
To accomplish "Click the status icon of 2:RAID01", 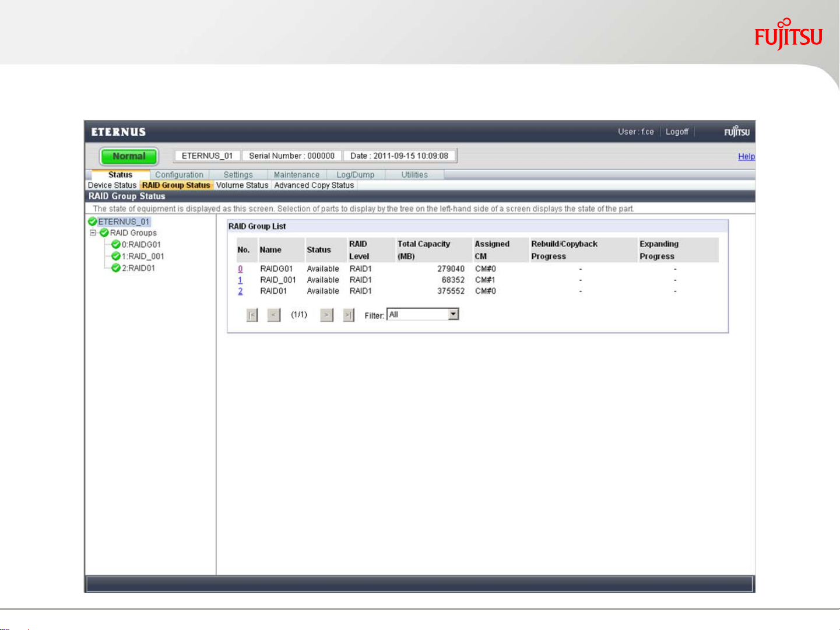I will point(115,268).
